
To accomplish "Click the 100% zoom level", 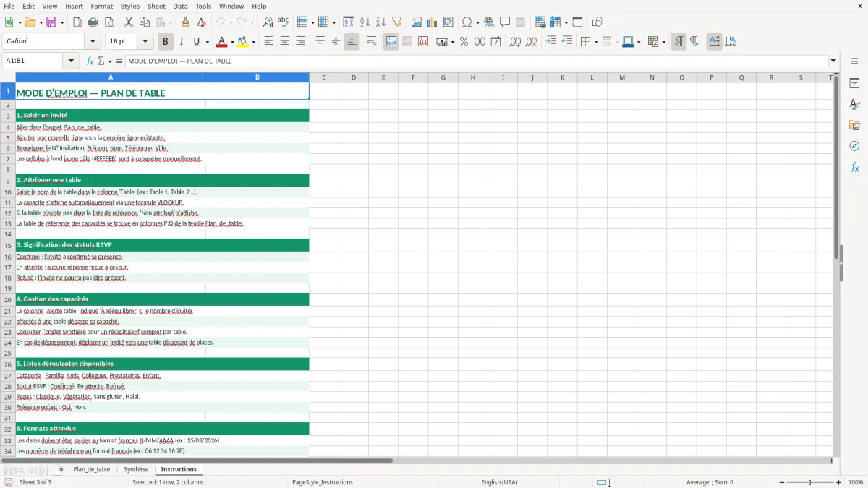I will click(856, 482).
